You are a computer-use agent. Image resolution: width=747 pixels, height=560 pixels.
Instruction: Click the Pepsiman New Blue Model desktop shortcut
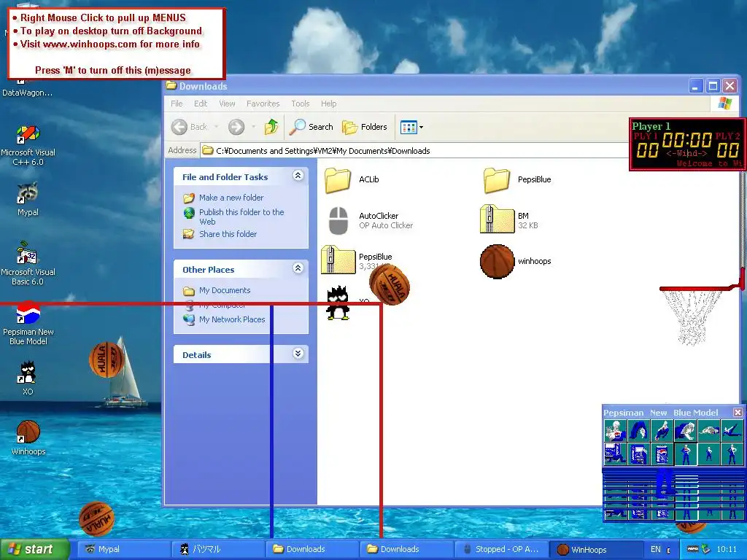tap(28, 323)
